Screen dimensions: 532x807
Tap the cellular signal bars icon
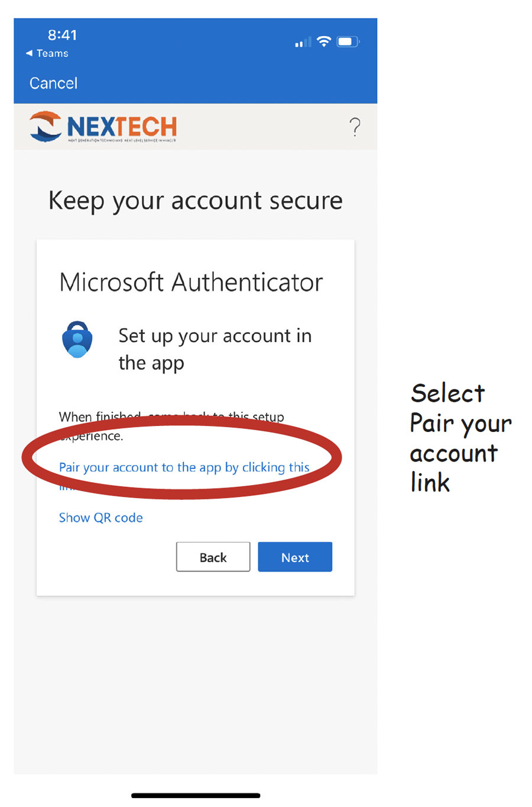coord(303,43)
